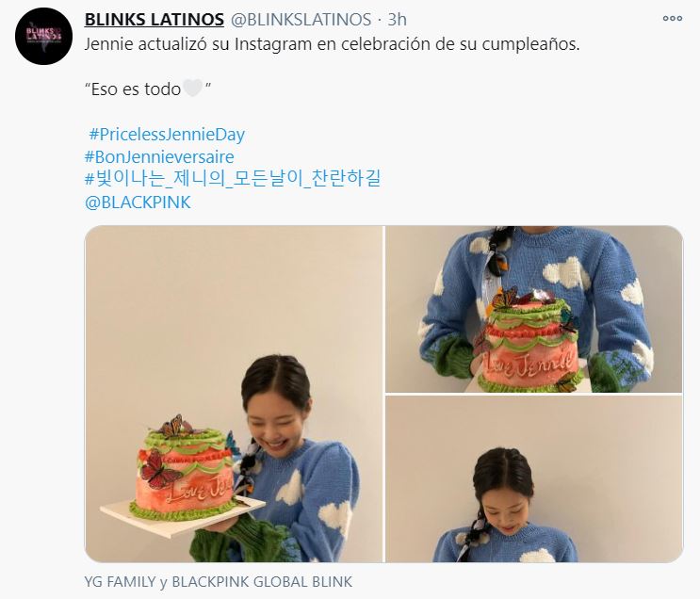Open the 3h timestamp link
The height and width of the screenshot is (599, 700).
(397, 19)
